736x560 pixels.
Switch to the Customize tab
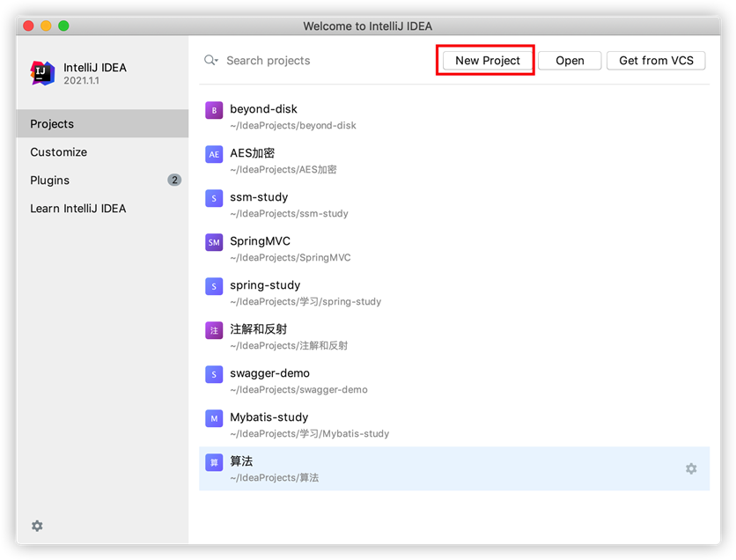tap(102, 152)
